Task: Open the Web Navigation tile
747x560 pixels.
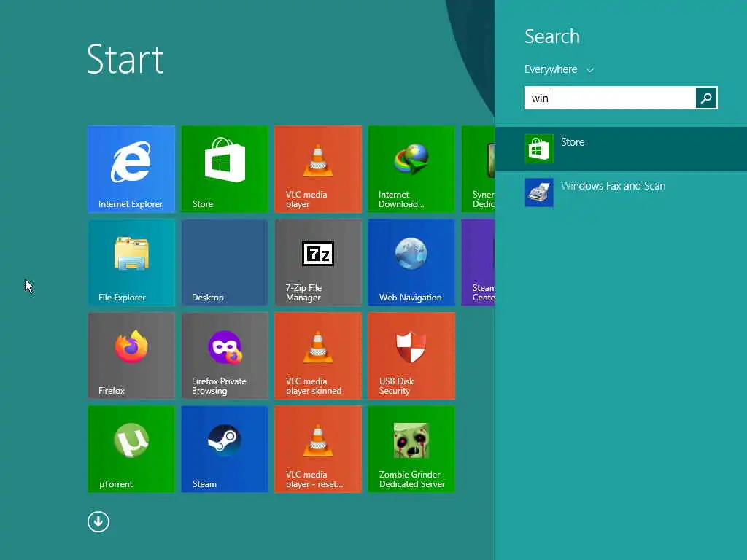Action: [x=411, y=262]
